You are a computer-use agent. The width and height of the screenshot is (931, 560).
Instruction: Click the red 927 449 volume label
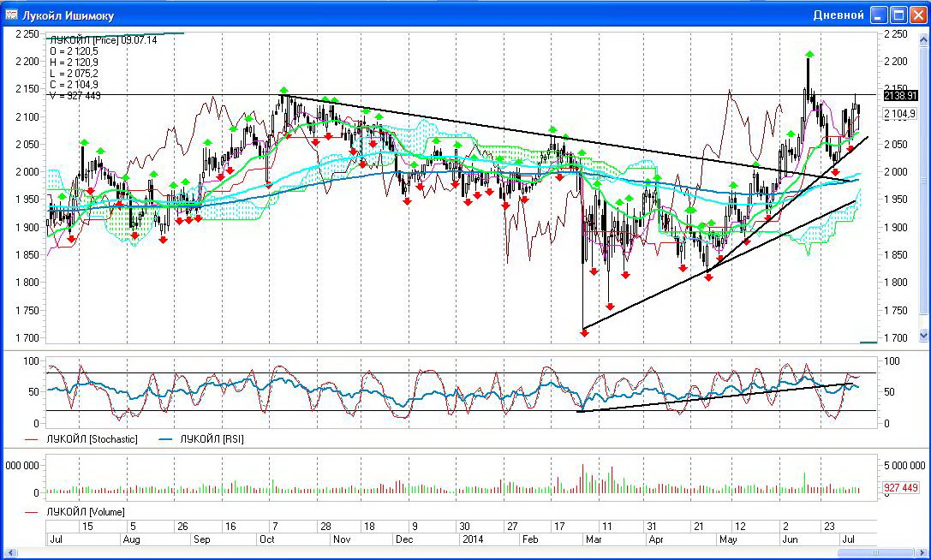[x=901, y=487]
